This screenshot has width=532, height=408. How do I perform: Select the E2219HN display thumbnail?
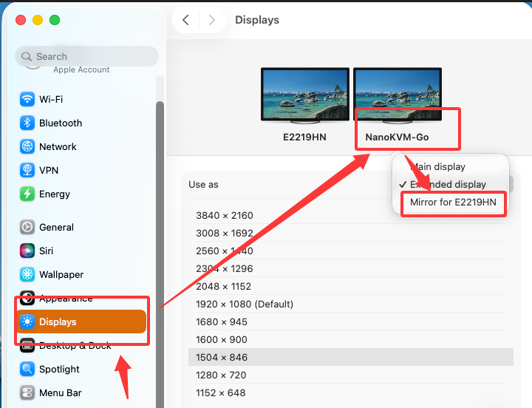pyautogui.click(x=305, y=95)
